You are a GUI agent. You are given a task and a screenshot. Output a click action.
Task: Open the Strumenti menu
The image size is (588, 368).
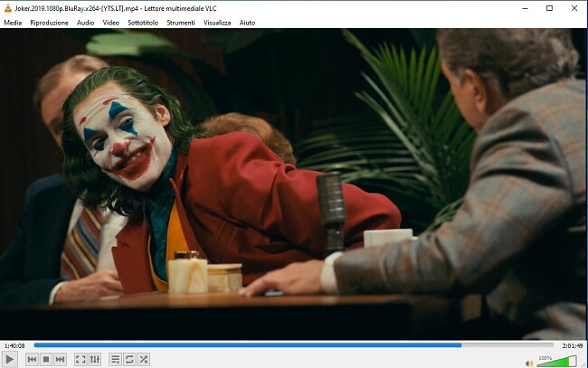[181, 23]
